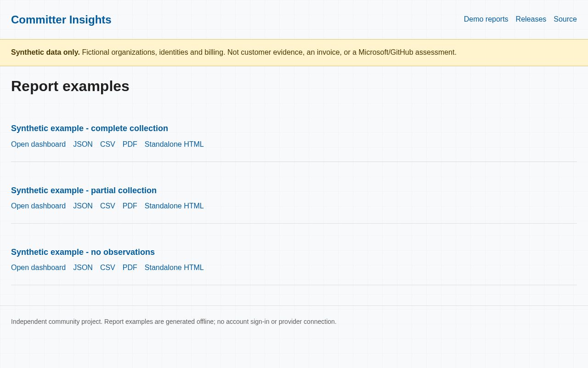Open the 'Synthetic example - complete collection' title
588x368 pixels.
(90, 128)
